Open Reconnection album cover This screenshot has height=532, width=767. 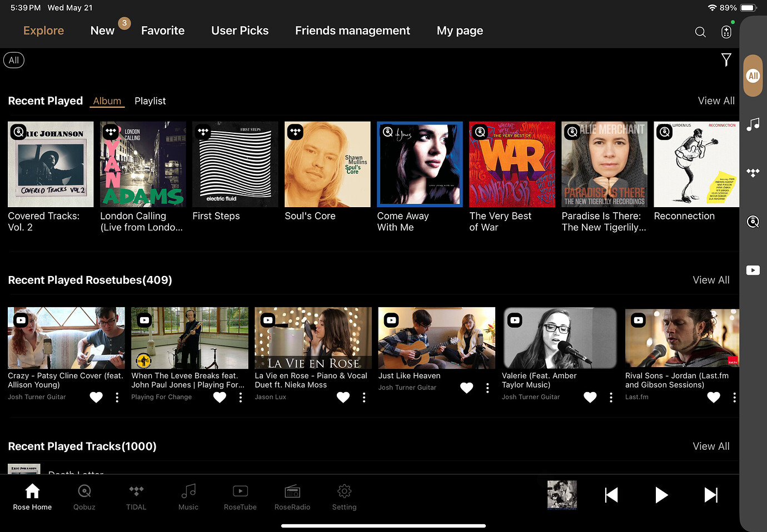click(x=696, y=164)
